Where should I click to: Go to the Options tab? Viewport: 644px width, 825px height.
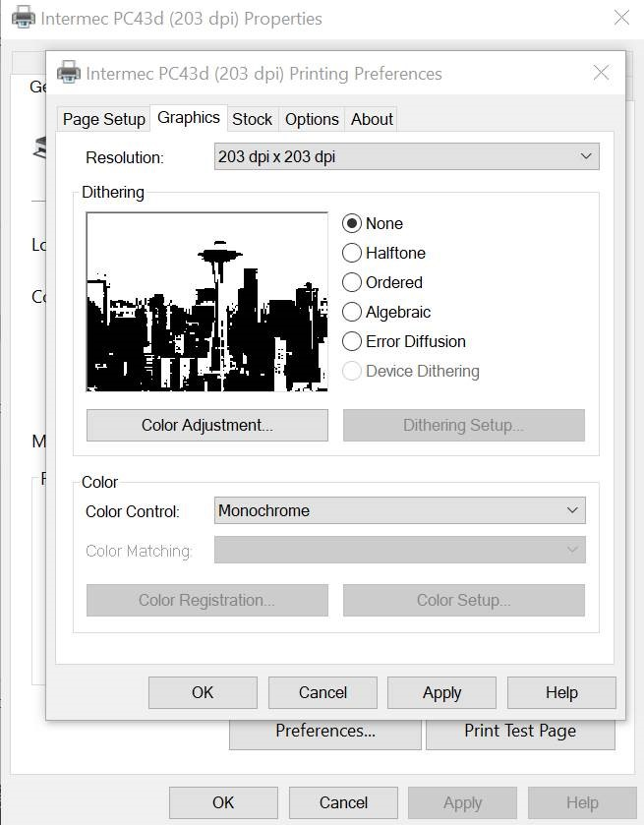pos(312,119)
